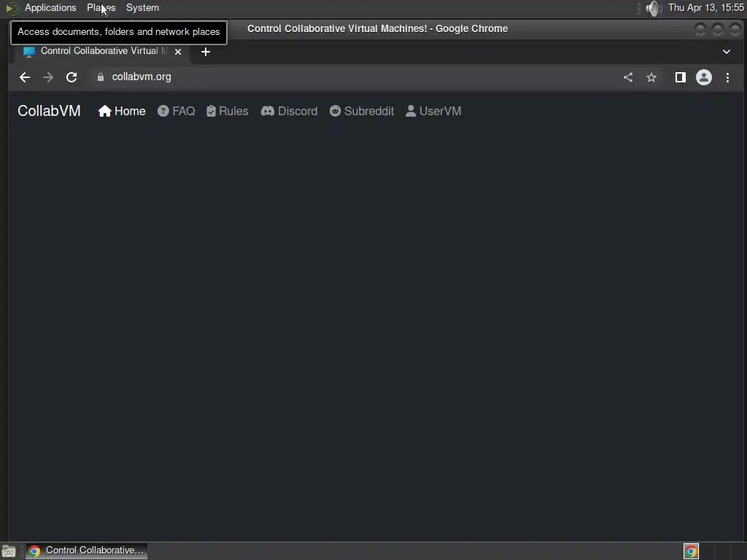Open the Discord link
The width and height of the screenshot is (747, 560).
coord(289,111)
